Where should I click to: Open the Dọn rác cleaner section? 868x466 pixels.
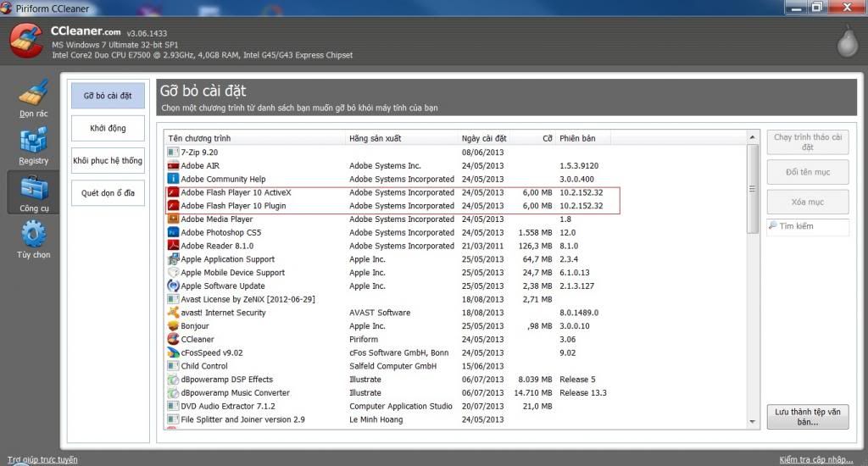point(33,99)
